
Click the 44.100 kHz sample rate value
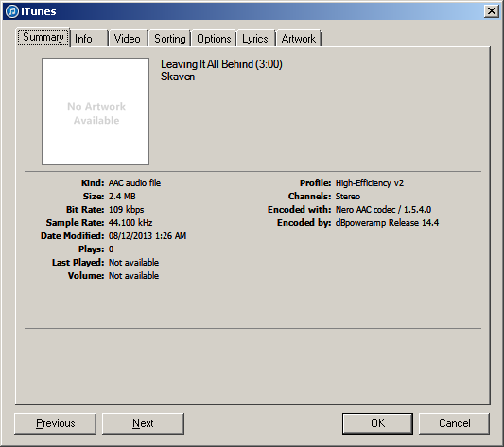[x=130, y=223]
